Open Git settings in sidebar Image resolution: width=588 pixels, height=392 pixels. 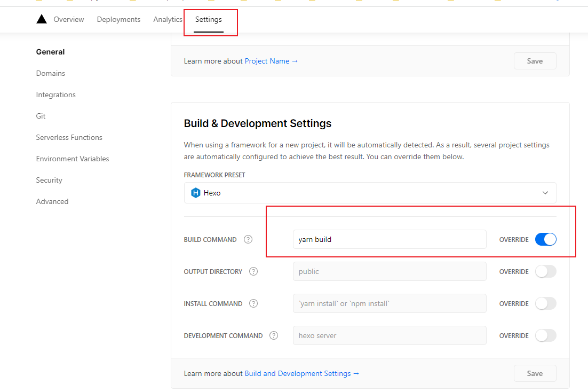pos(41,116)
